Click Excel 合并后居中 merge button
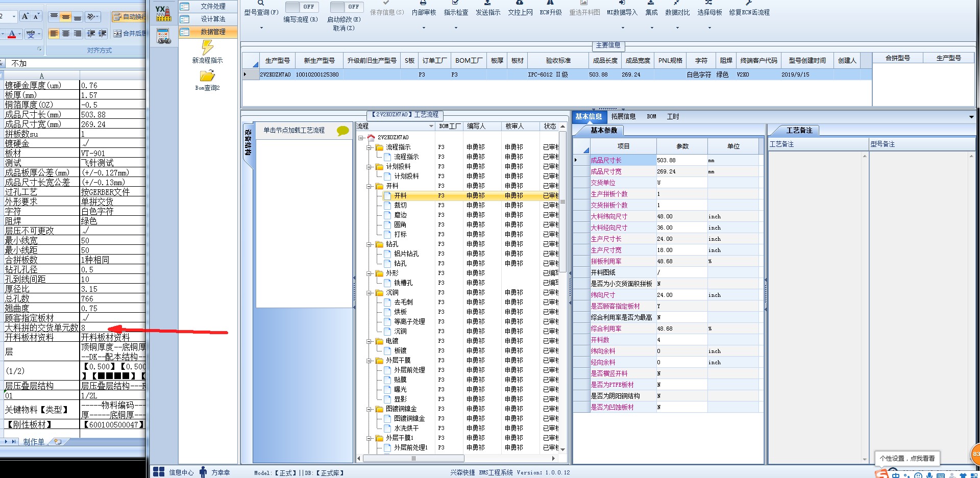 (x=129, y=34)
